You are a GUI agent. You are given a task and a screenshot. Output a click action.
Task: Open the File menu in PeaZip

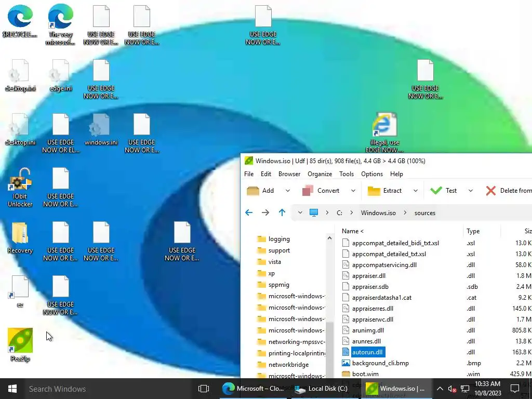(249, 174)
